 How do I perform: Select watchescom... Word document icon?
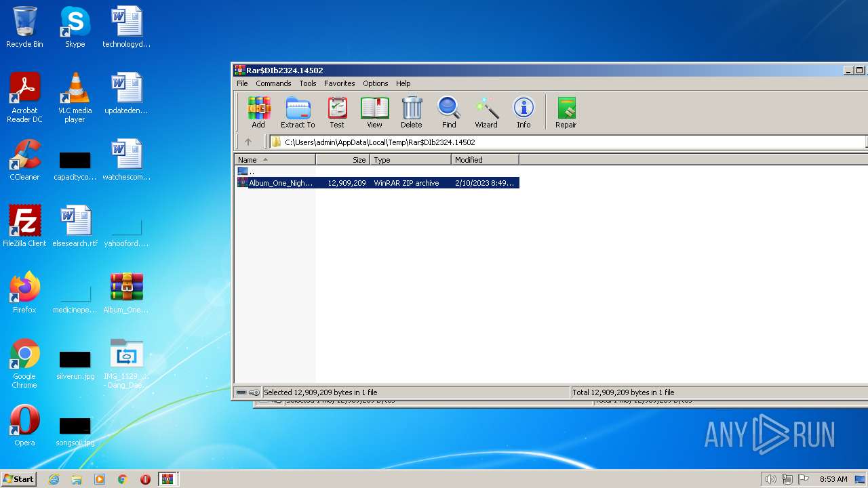[126, 160]
